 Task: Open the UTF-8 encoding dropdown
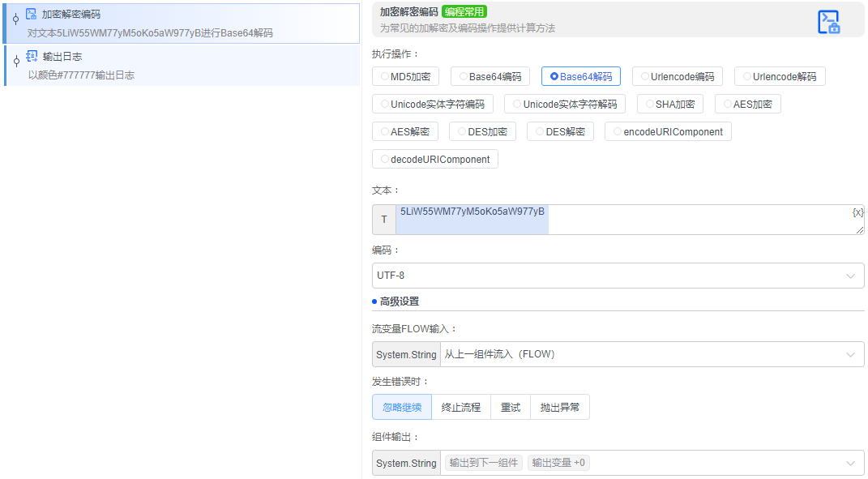click(616, 275)
